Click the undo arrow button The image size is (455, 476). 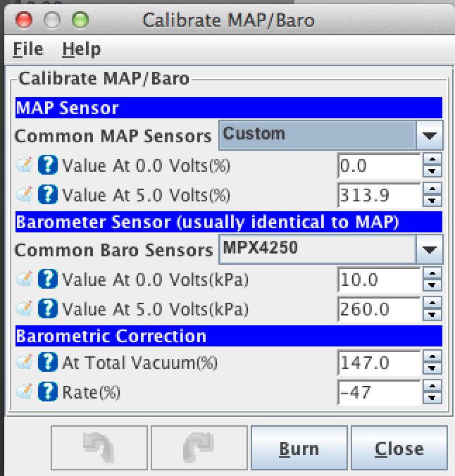click(x=99, y=448)
